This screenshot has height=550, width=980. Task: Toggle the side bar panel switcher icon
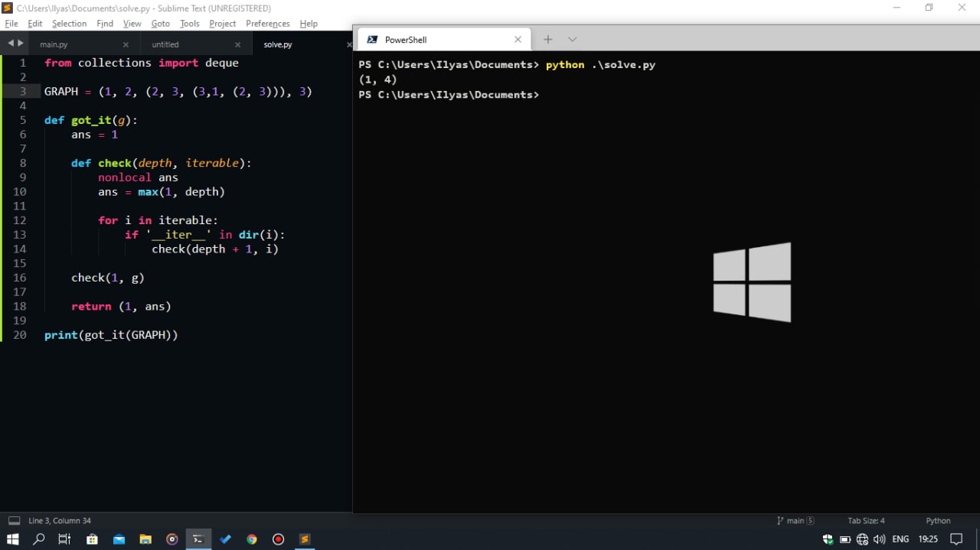14,521
